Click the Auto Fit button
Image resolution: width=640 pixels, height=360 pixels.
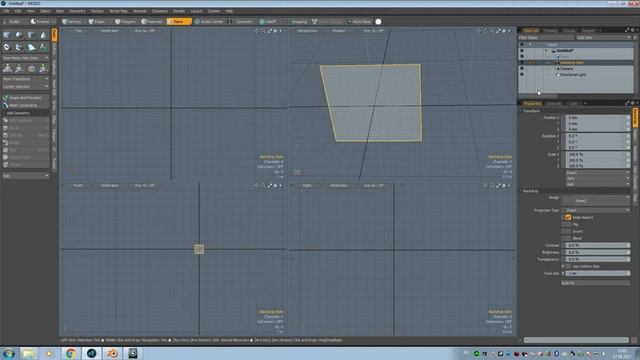click(596, 283)
